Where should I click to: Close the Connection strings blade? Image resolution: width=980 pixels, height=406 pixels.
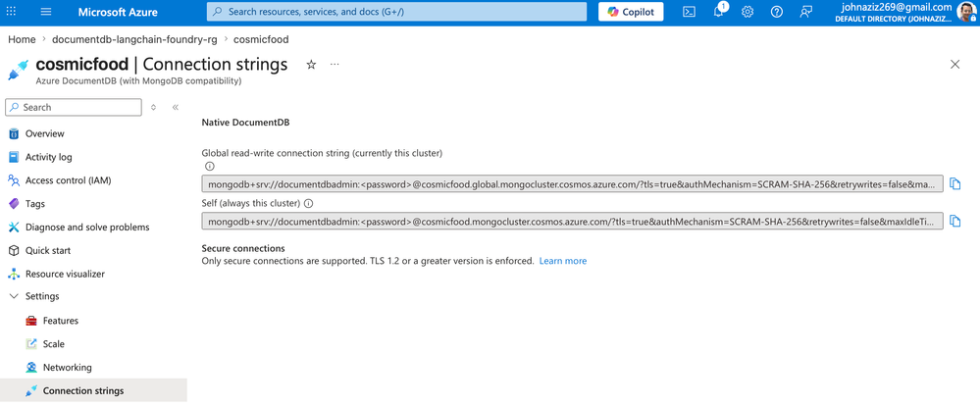click(x=955, y=65)
